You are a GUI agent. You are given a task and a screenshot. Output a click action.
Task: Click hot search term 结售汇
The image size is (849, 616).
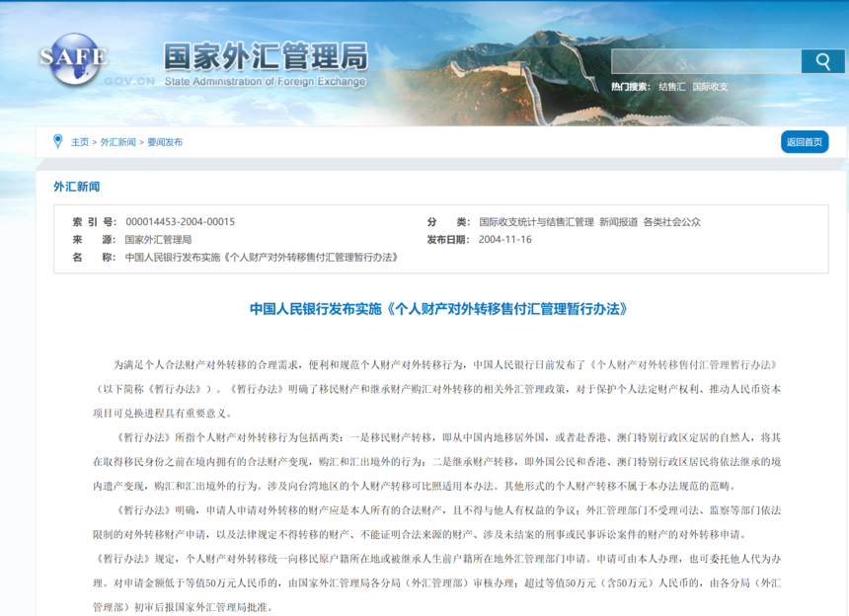click(x=671, y=87)
